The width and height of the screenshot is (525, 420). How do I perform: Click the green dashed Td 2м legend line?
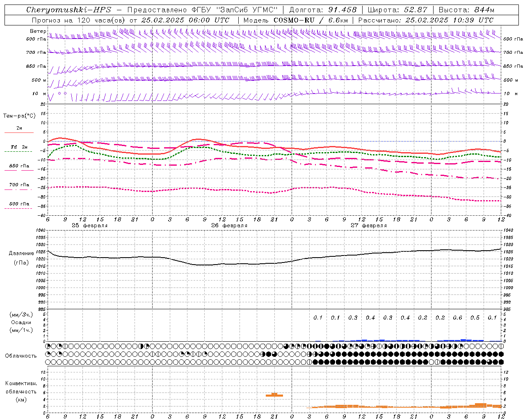point(18,152)
